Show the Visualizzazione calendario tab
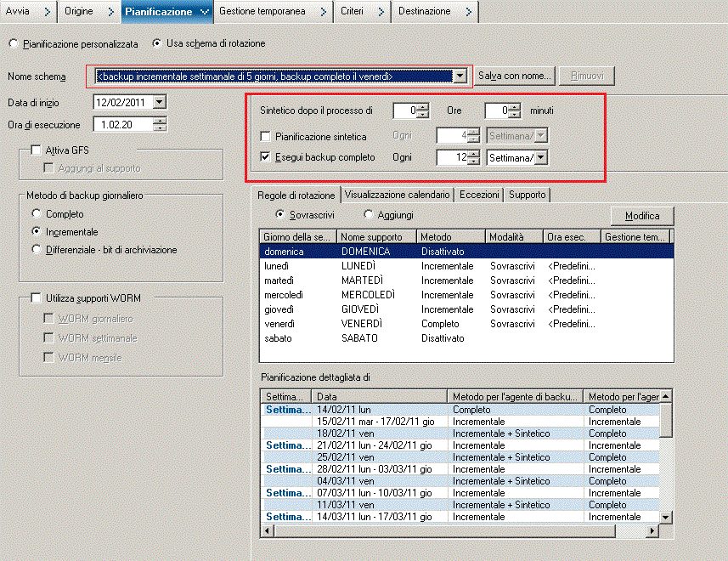Viewport: 728px width, 561px height. pos(397,195)
